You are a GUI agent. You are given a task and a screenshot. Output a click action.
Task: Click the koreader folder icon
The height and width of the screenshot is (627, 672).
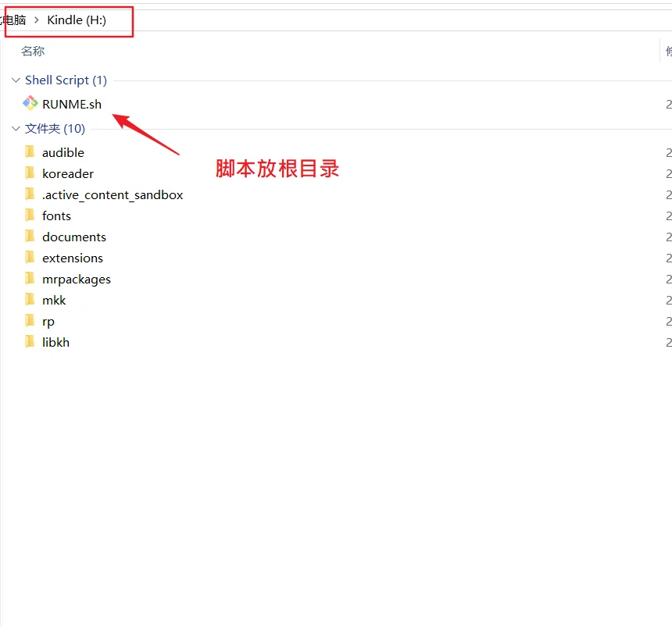30,173
